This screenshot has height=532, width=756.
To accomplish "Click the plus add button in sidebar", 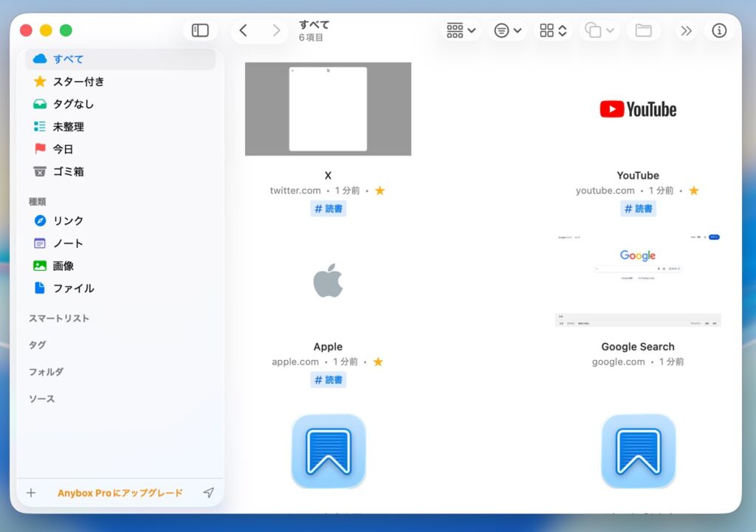I will [31, 493].
